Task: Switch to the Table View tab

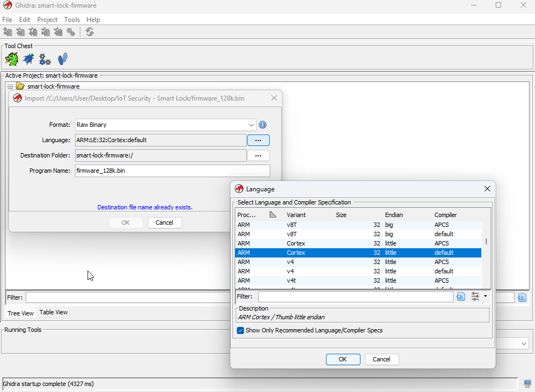Action: tap(54, 313)
